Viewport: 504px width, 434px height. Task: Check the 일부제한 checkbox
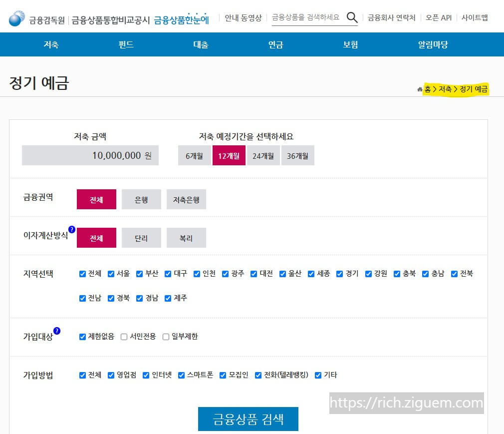click(165, 337)
